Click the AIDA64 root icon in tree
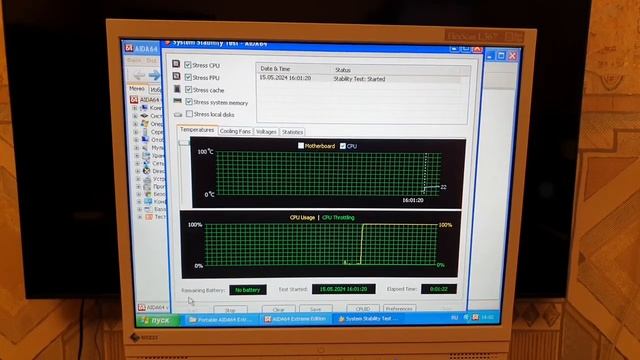 pyautogui.click(x=134, y=99)
